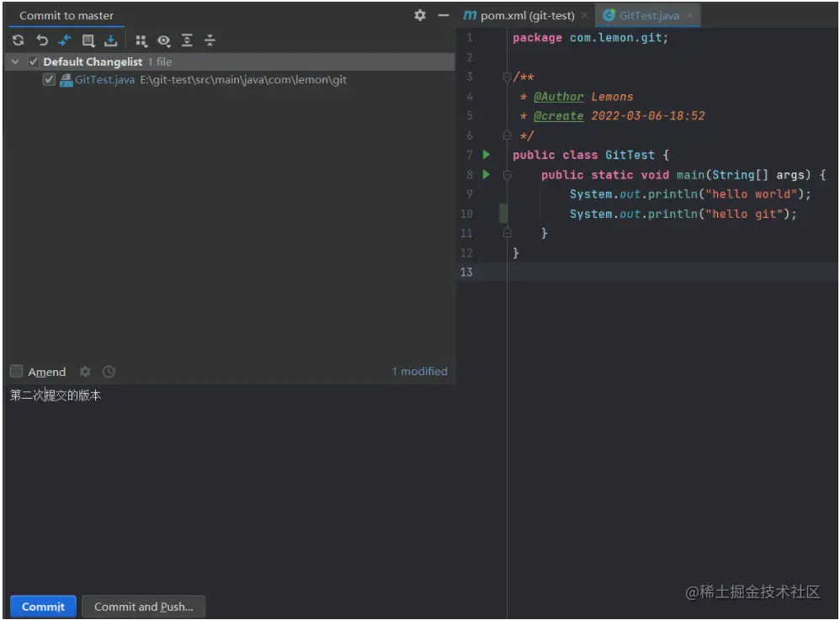The height and width of the screenshot is (620, 840).
Task: Click the "hello git" string literal
Action: 744,214
